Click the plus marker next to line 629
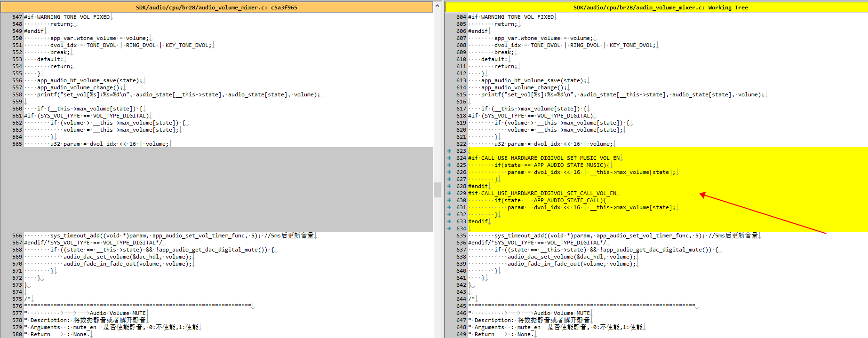The image size is (868, 338). click(449, 193)
